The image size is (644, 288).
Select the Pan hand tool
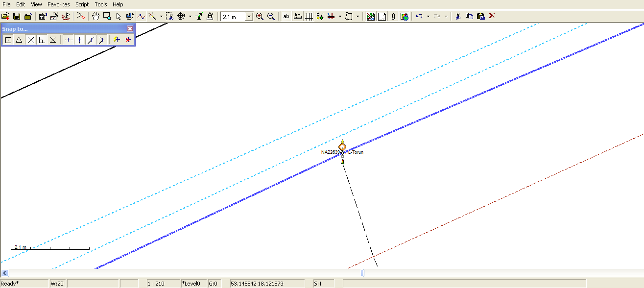(x=96, y=16)
